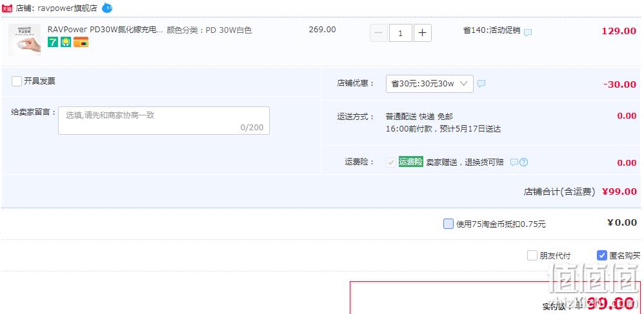
Task: Open the 店铺优惠 discount dropdown
Action: pyautogui.click(x=430, y=84)
